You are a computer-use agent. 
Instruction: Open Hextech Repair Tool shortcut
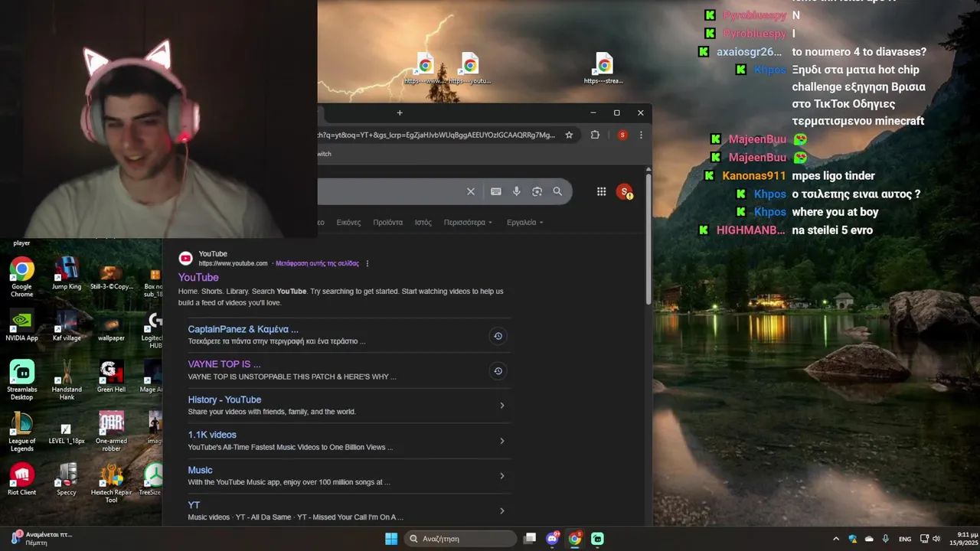(111, 484)
